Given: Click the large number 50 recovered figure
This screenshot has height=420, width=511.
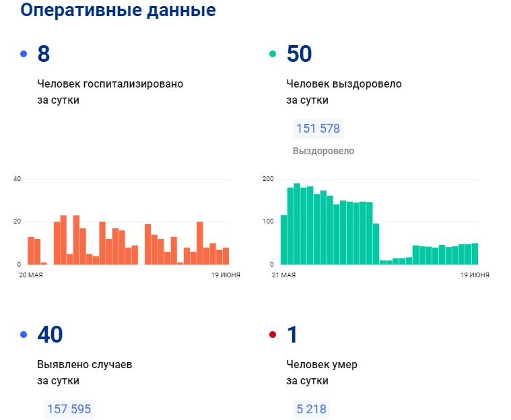Looking at the screenshot, I should 300,54.
